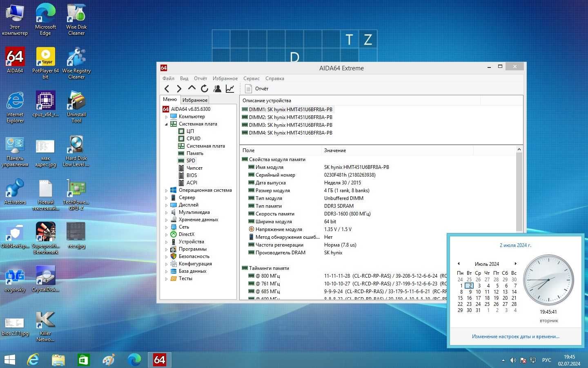Expand the Хранение данных node
The height and width of the screenshot is (368, 588).
(x=166, y=220)
